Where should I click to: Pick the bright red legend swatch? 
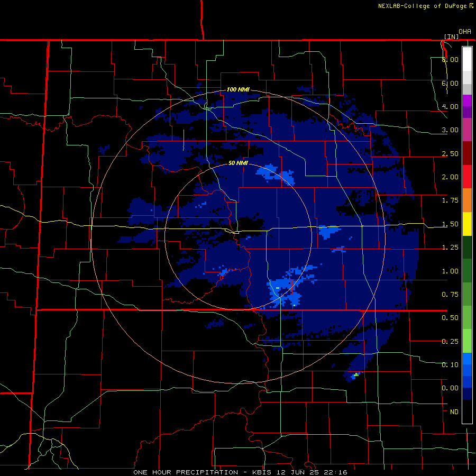click(467, 177)
